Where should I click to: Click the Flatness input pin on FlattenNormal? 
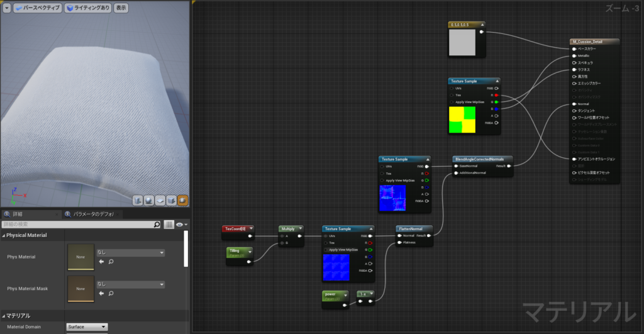coord(399,242)
